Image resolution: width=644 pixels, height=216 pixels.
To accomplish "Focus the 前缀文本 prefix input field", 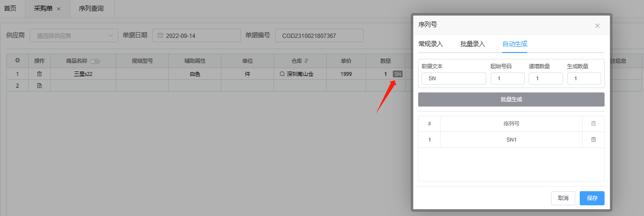I will 454,79.
